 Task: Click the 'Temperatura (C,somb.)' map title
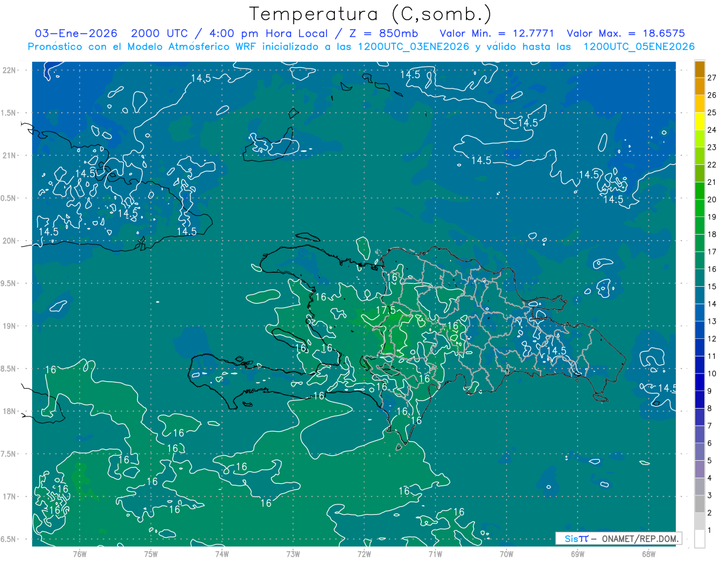(371, 15)
